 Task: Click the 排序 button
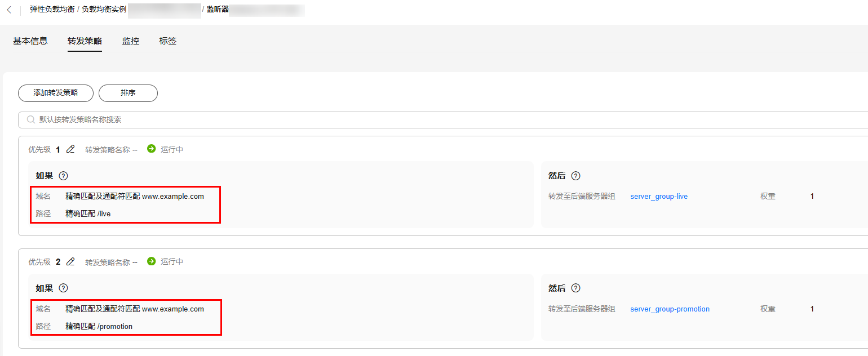(128, 93)
